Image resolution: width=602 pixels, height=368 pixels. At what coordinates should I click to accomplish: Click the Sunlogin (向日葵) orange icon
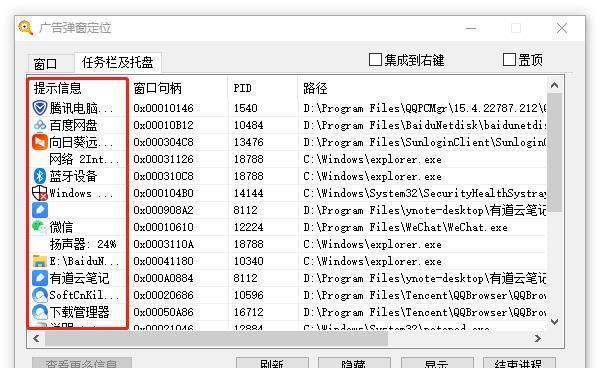point(40,142)
